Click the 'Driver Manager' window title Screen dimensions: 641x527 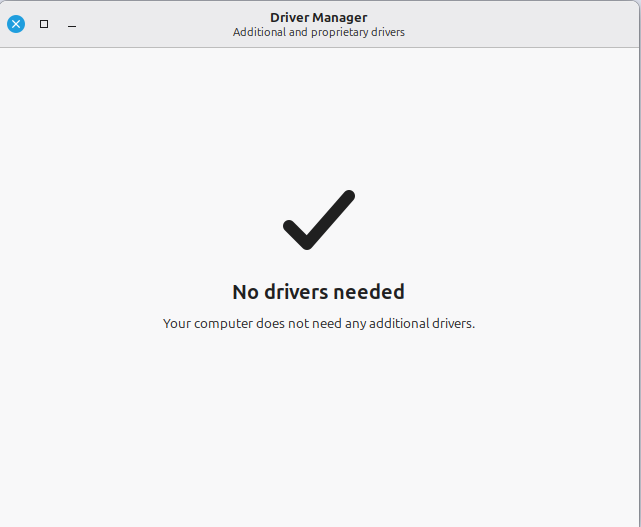pyautogui.click(x=318, y=18)
